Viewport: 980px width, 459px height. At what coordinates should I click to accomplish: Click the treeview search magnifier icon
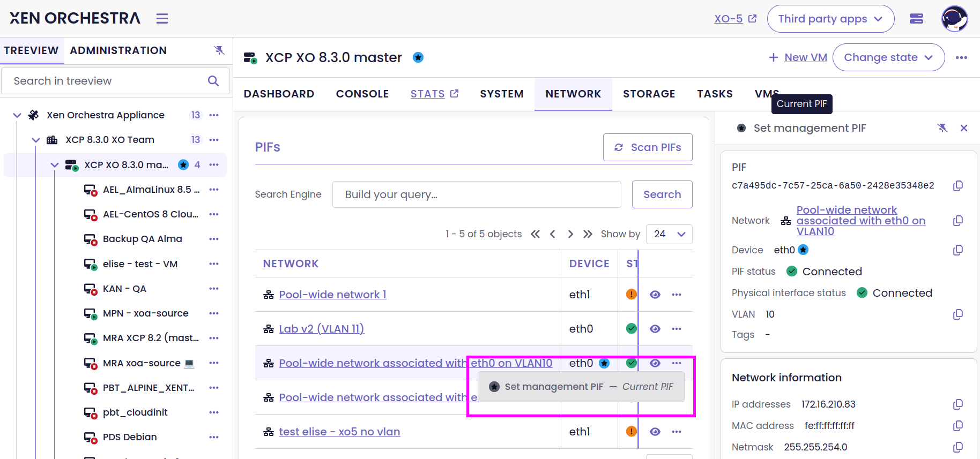pyautogui.click(x=213, y=81)
